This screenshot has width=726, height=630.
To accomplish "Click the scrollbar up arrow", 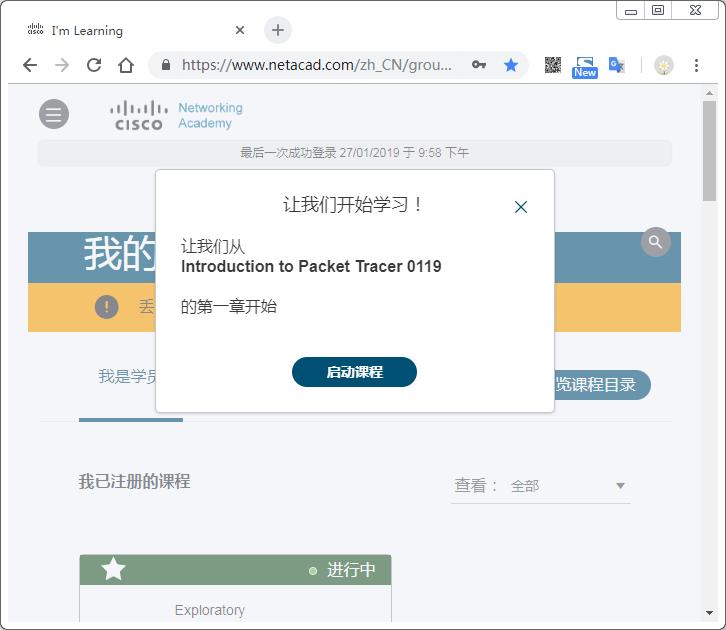I will pyautogui.click(x=709, y=93).
